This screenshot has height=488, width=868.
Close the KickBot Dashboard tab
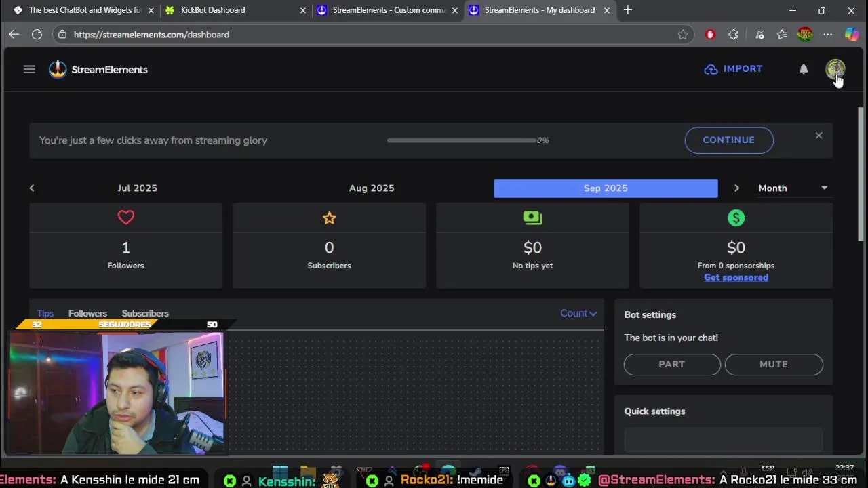(303, 10)
